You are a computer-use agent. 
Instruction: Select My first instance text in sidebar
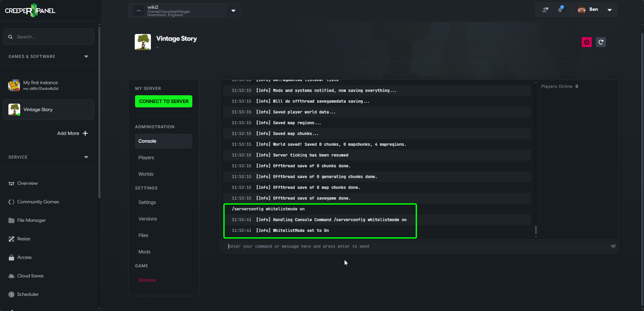[x=40, y=82]
